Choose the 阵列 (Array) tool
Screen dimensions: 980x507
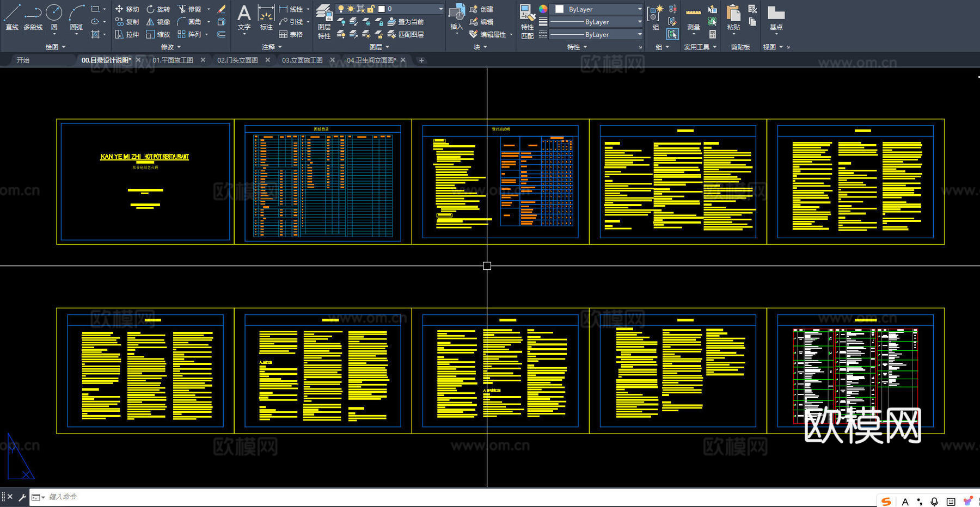189,34
